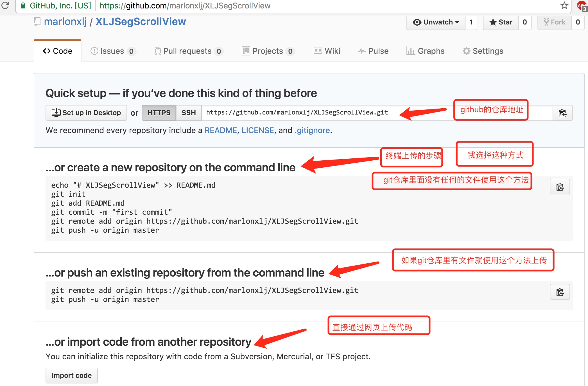Screen dimensions: 588x386
Task: Click the 'or create a new repository' heading
Action: coord(170,168)
